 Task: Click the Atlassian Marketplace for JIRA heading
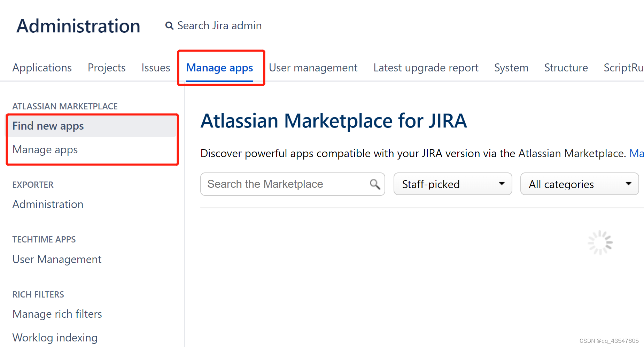(334, 121)
